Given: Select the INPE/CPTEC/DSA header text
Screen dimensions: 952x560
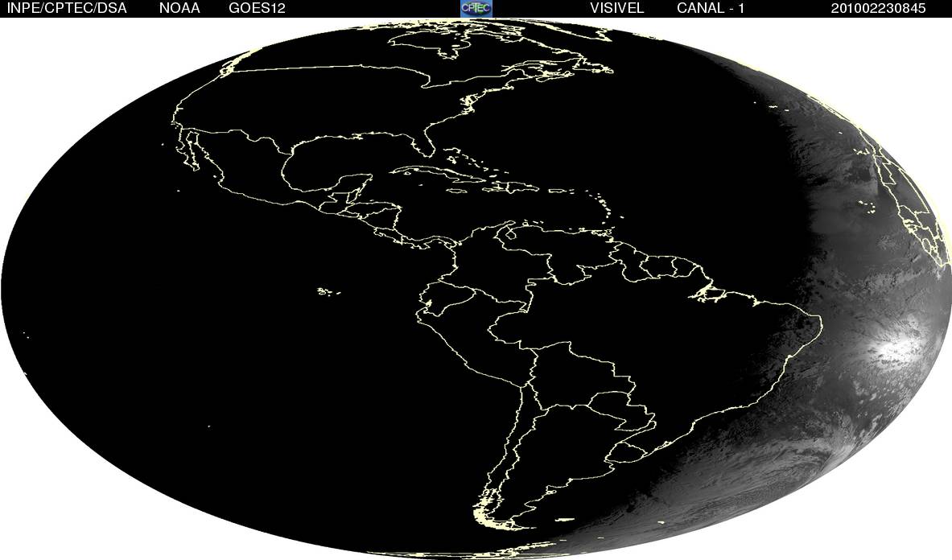Looking at the screenshot, I should click(x=67, y=9).
